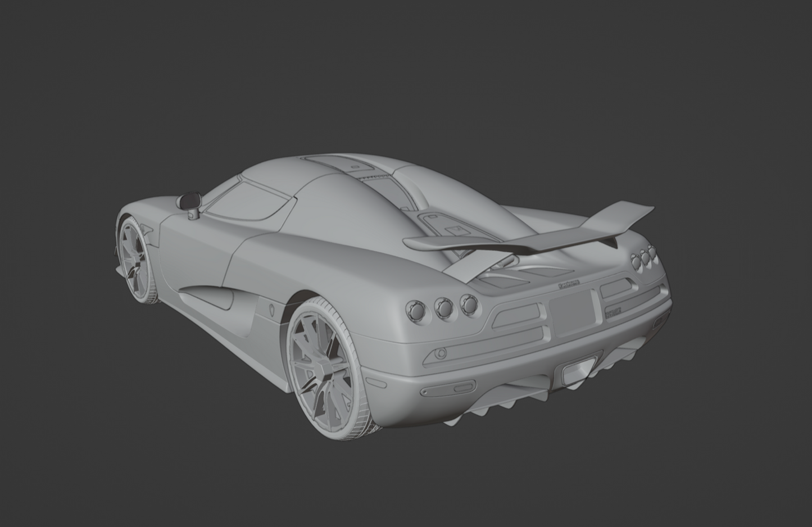Screen dimensions: 812x527
Task: Select the driver-side wing mirror
Action: [x=190, y=205]
